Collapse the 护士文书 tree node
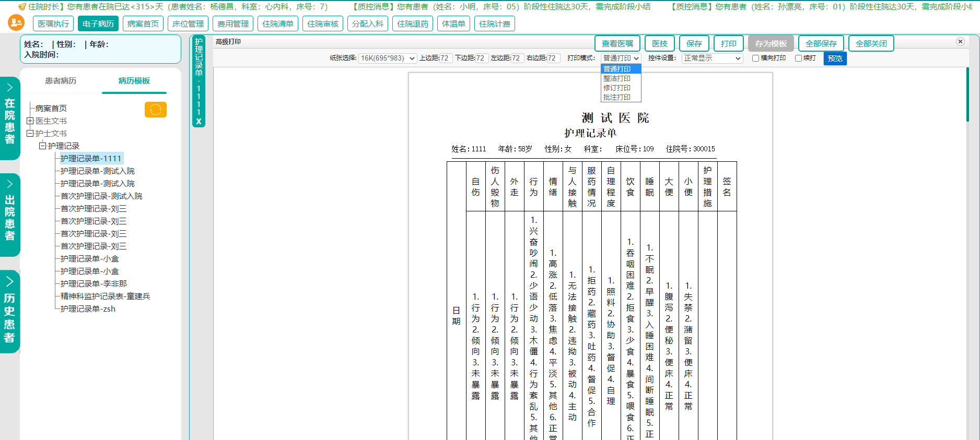This screenshot has height=440, width=980. pyautogui.click(x=30, y=134)
